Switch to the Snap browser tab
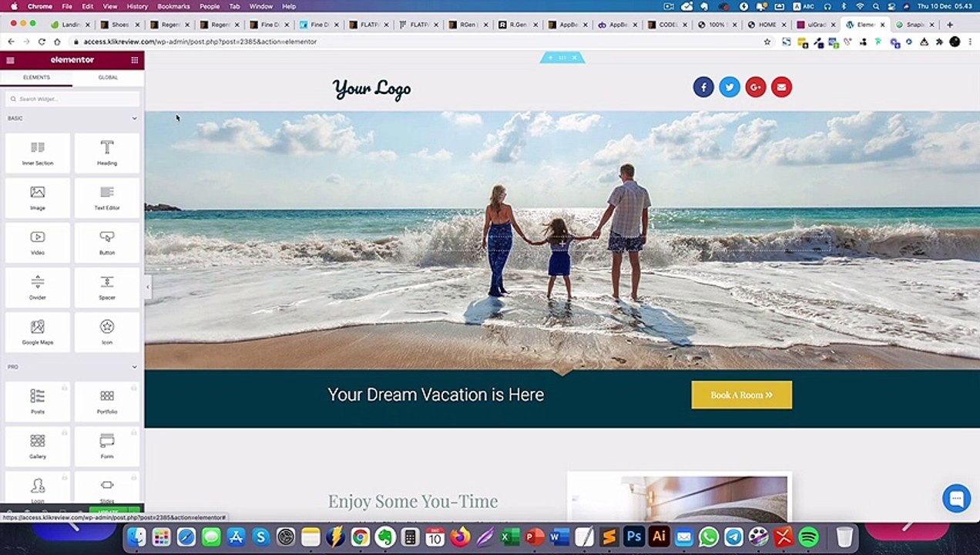Screen dimensions: 980x555 click(915, 25)
